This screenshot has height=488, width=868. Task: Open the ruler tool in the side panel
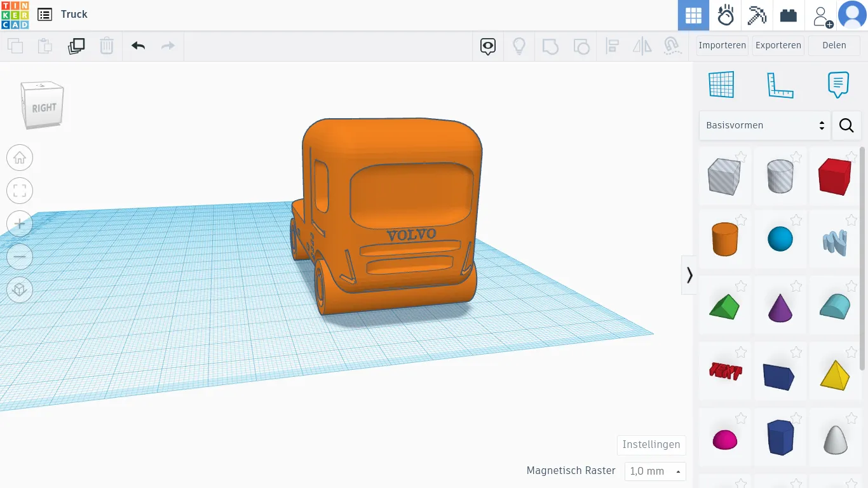[780, 85]
